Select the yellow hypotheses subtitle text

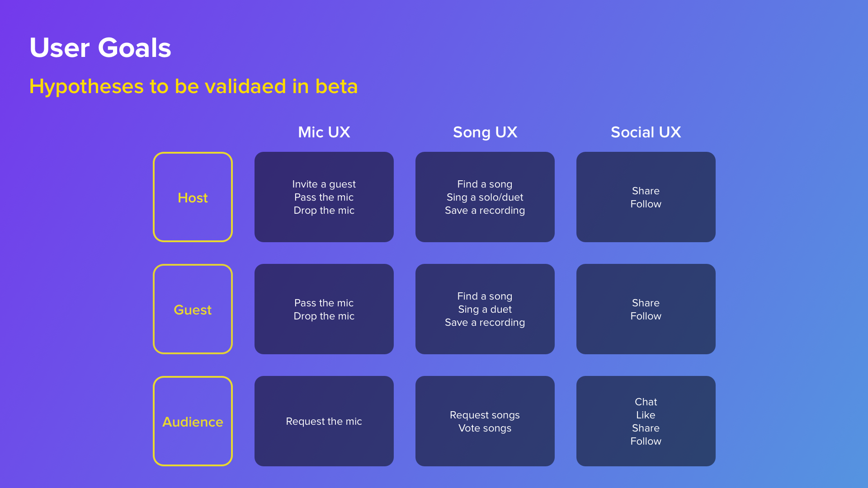click(193, 86)
